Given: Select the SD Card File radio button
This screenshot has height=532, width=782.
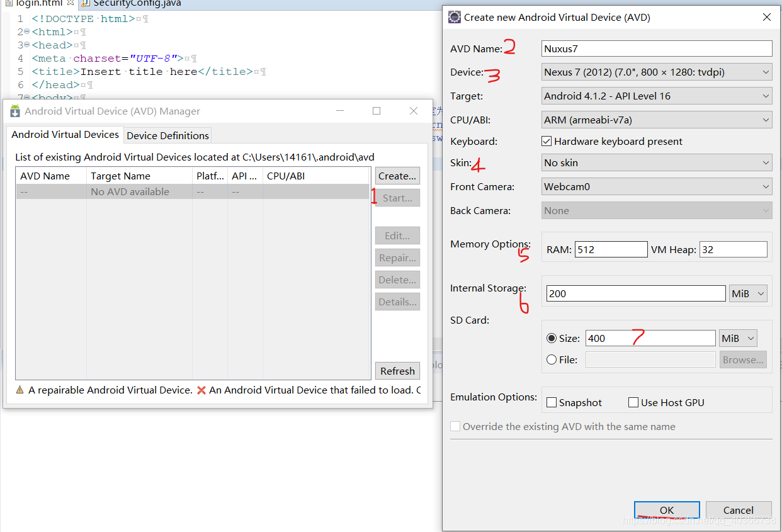Looking at the screenshot, I should tap(552, 359).
